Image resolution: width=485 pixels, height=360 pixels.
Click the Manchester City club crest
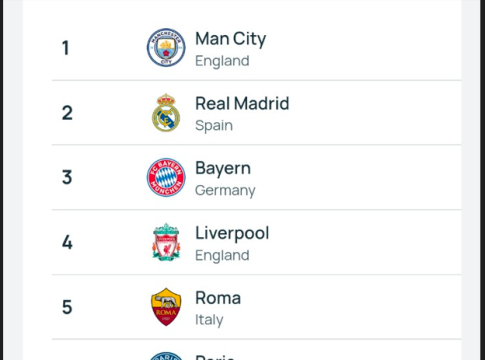tap(166, 47)
